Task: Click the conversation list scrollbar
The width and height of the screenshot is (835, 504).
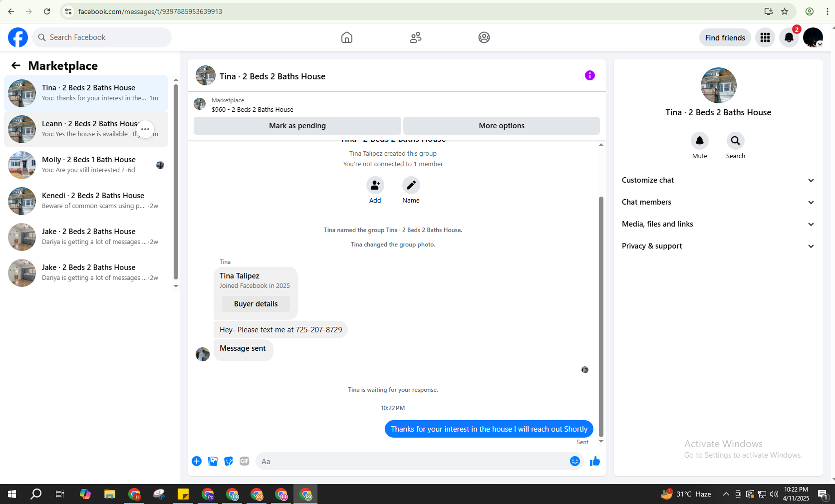Action: [x=176, y=182]
